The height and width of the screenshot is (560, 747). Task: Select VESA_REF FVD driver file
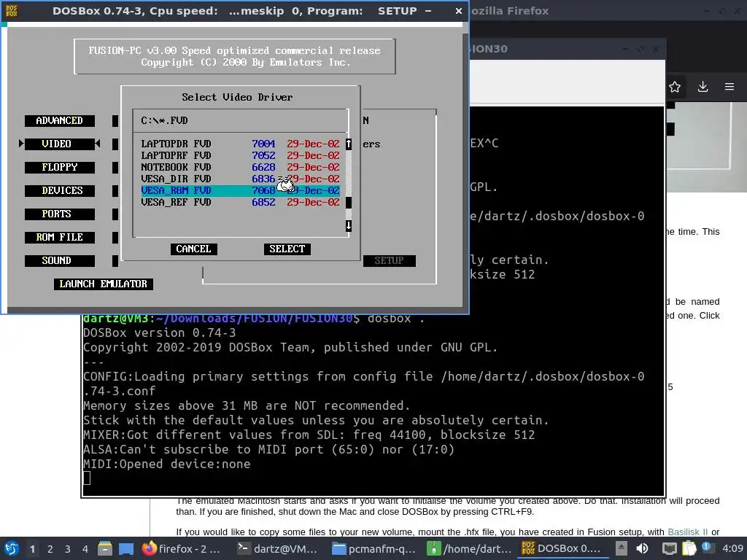[240, 203]
